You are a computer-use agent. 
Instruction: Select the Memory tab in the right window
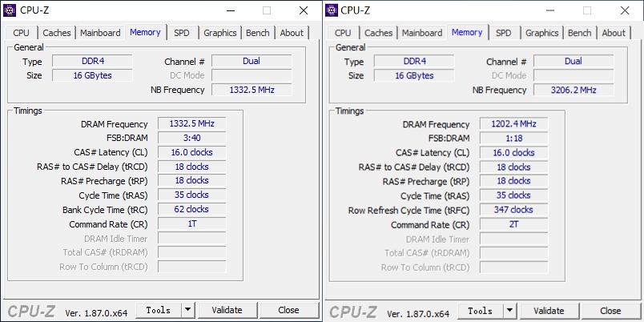[x=467, y=32]
